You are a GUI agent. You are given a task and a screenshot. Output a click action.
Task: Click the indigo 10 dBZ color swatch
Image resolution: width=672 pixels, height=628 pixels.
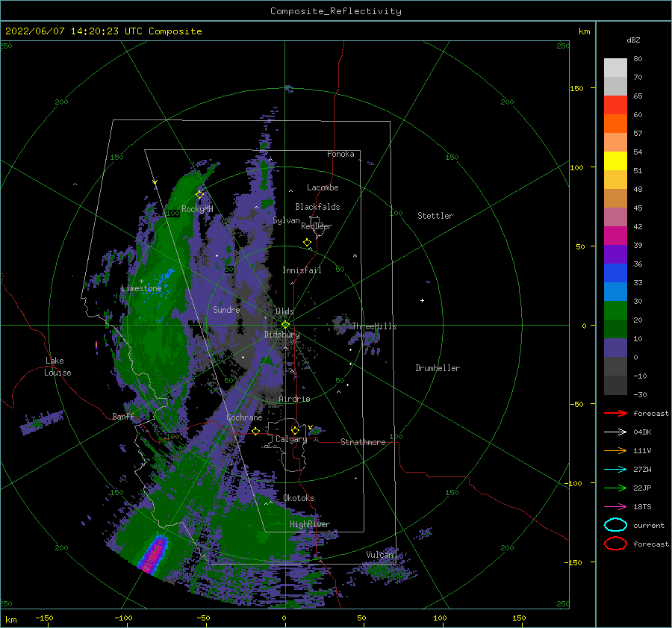coord(615,347)
